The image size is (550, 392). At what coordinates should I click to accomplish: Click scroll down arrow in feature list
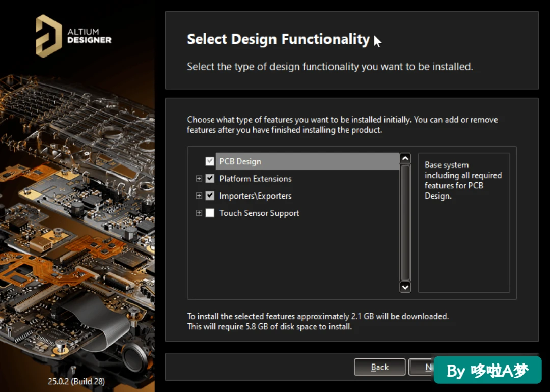click(405, 287)
